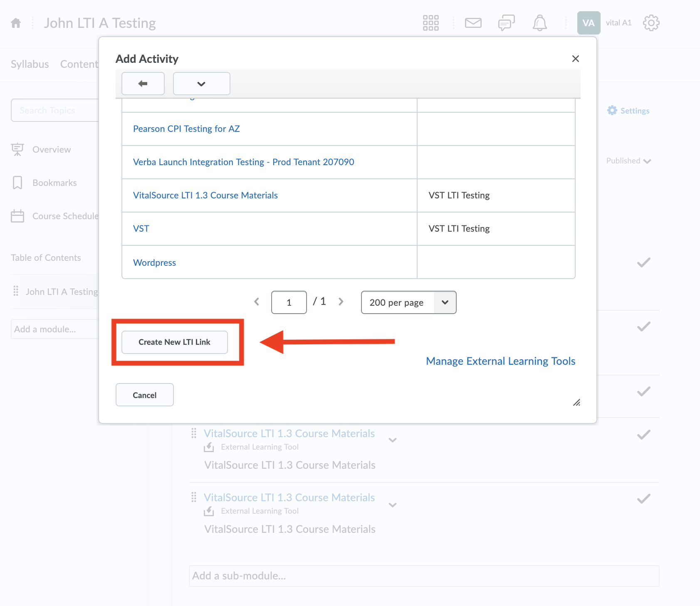Open the Content tab
Viewport: 700px width, 606px height.
(79, 64)
